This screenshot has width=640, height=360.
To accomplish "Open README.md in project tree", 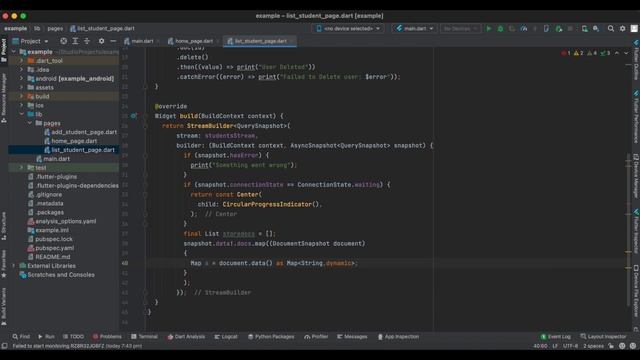I will (49, 257).
